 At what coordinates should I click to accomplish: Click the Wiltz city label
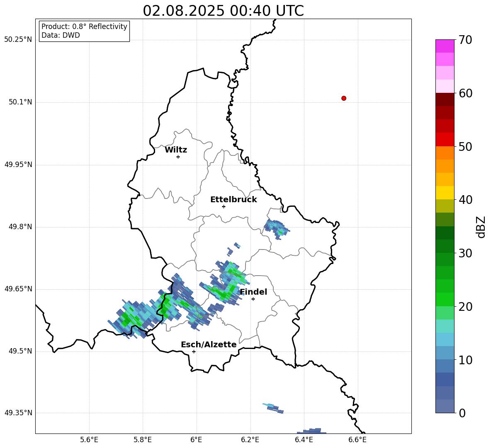(x=176, y=150)
